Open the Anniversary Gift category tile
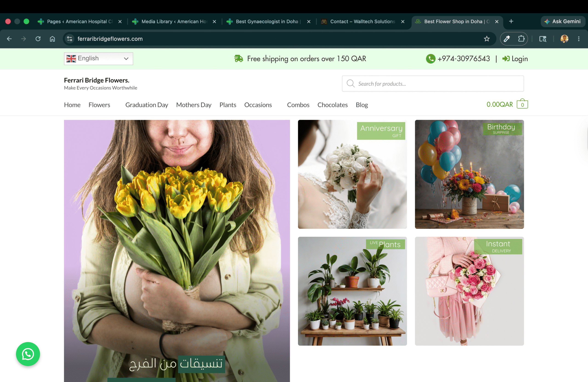The width and height of the screenshot is (588, 382). 352,174
